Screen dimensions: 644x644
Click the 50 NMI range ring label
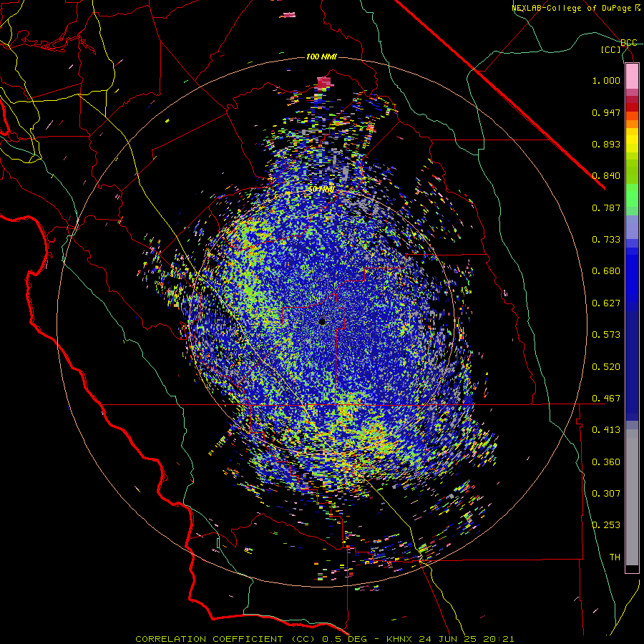(321, 190)
